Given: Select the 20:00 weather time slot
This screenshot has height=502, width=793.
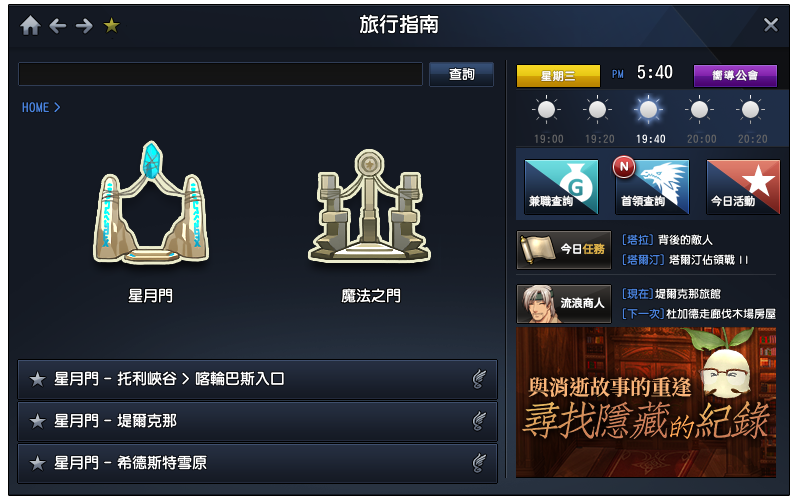Looking at the screenshot, I should pyautogui.click(x=700, y=120).
